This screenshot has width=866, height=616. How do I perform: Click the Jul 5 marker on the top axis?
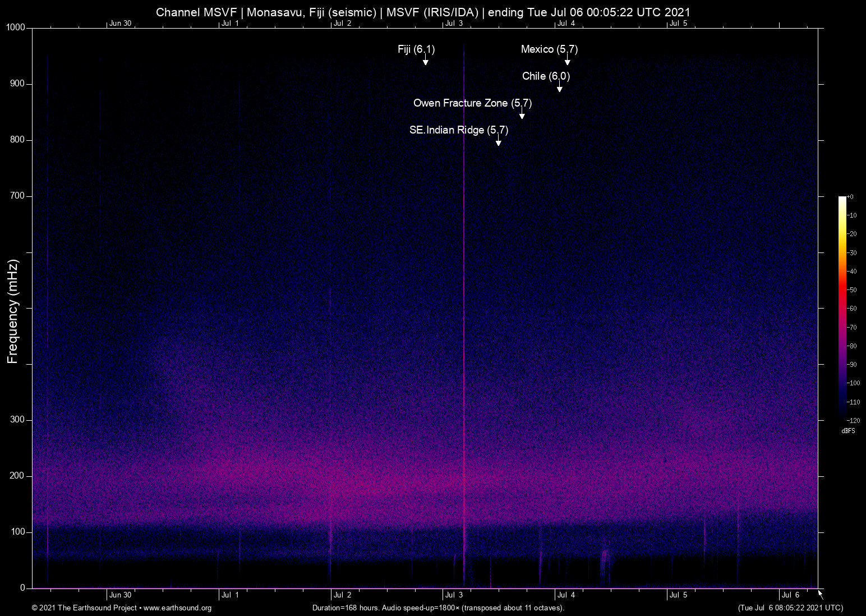[x=678, y=24]
